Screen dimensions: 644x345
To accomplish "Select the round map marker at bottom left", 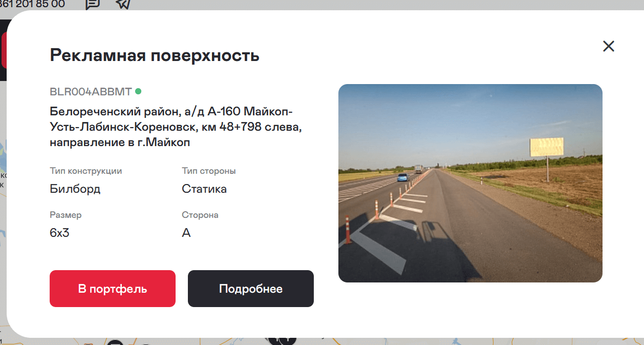I will point(115,342).
